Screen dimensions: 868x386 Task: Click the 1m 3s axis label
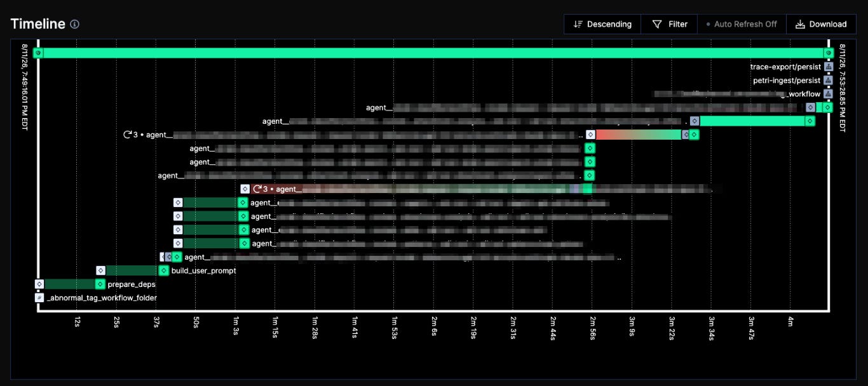click(236, 326)
